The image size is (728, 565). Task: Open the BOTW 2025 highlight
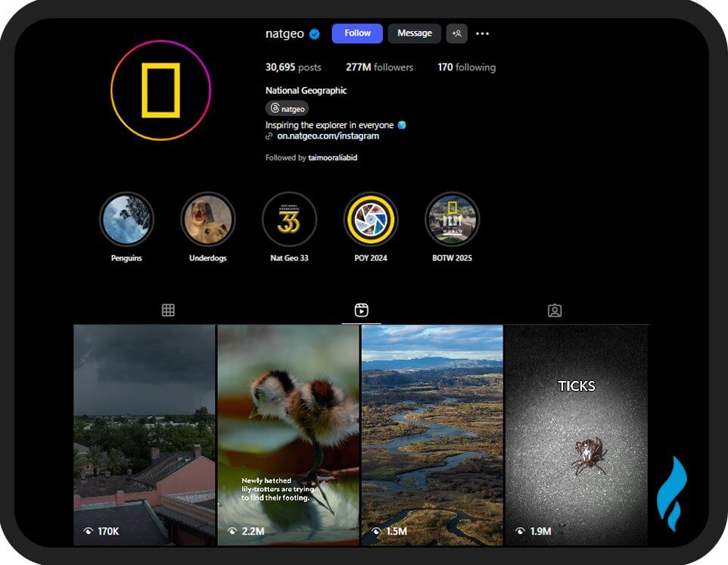[x=453, y=219]
